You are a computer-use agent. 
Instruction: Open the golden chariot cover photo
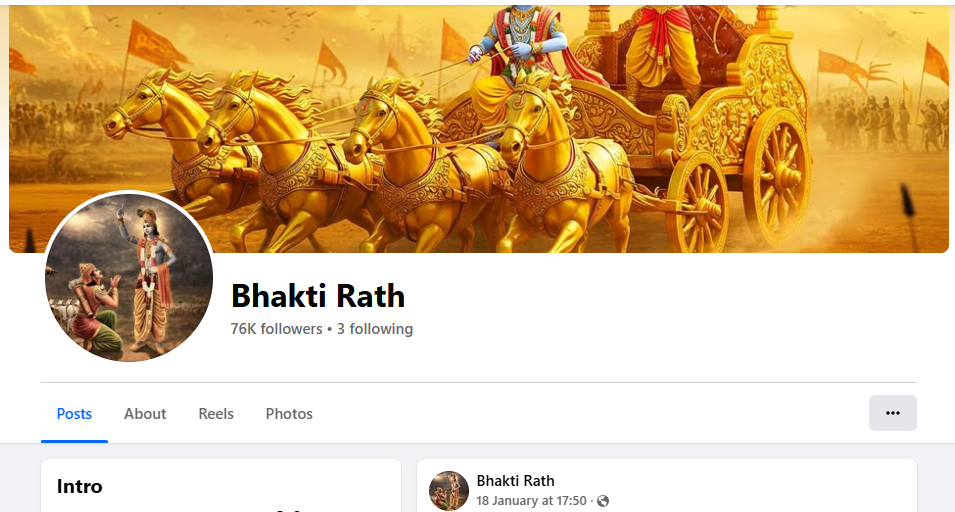[x=479, y=128]
